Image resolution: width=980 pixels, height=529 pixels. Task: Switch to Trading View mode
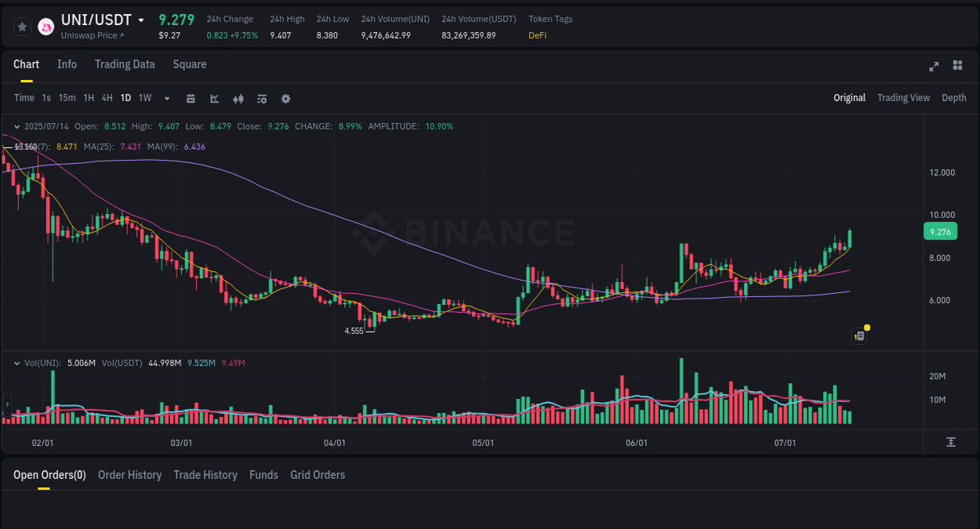click(903, 98)
